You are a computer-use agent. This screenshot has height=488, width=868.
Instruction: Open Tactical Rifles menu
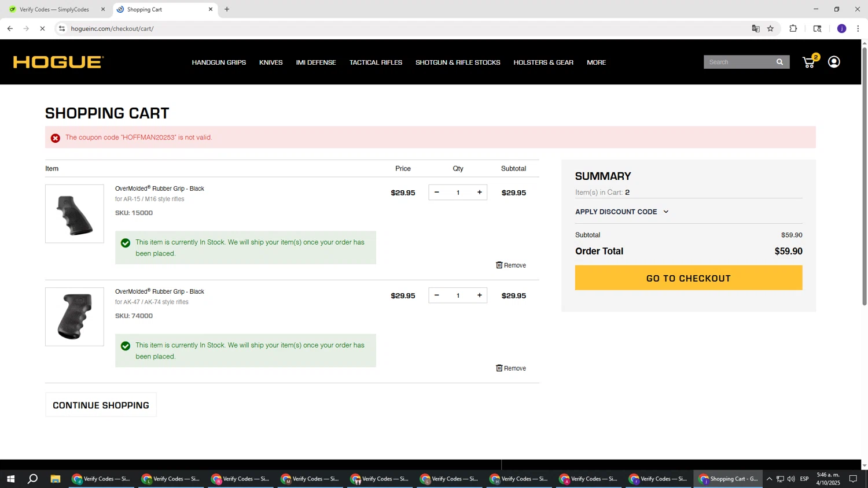376,62
